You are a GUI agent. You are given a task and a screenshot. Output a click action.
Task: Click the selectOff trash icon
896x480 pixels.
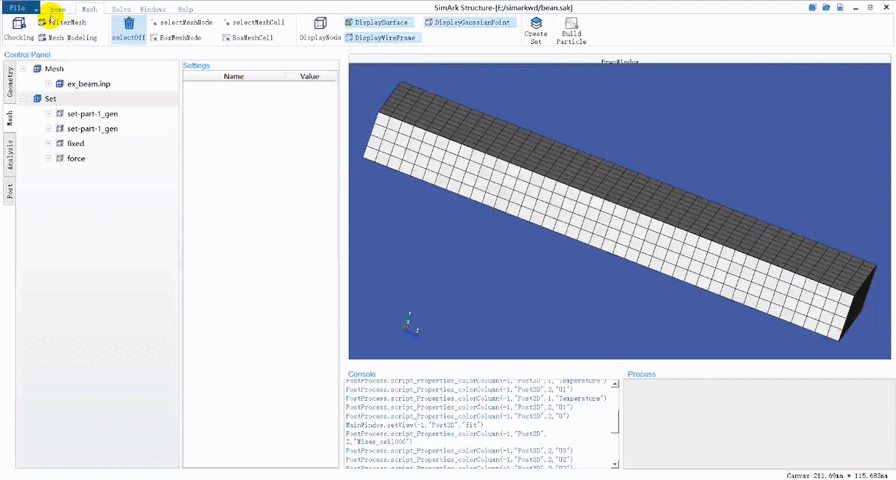129,23
